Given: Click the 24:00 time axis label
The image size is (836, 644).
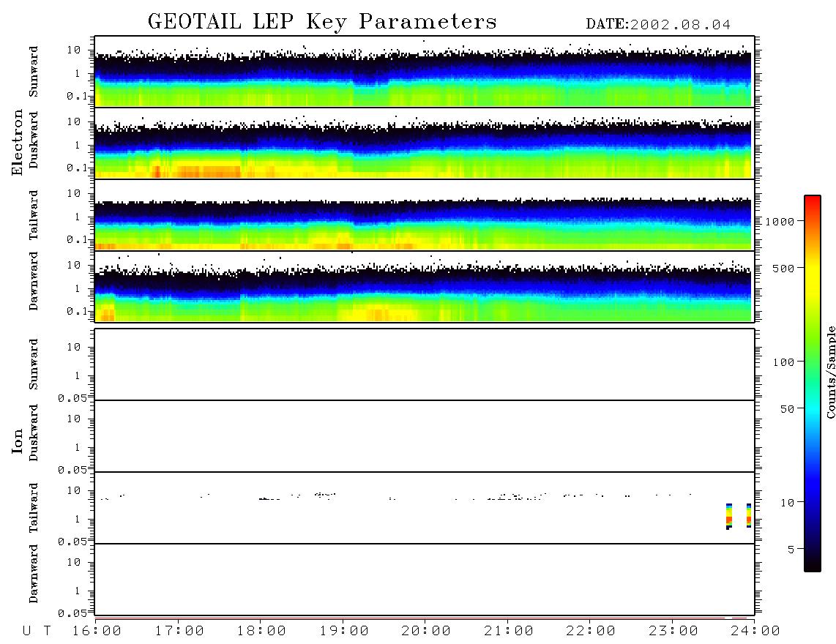Looking at the screenshot, I should click(x=755, y=631).
